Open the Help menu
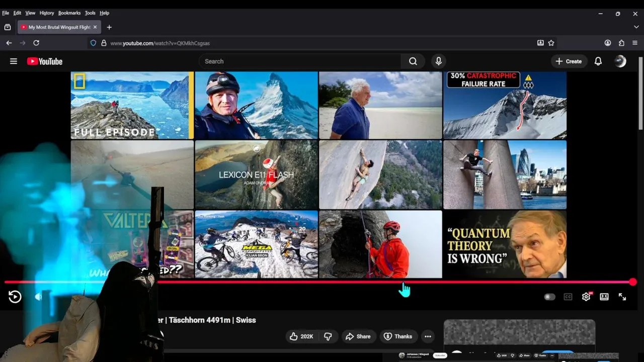 click(x=104, y=13)
